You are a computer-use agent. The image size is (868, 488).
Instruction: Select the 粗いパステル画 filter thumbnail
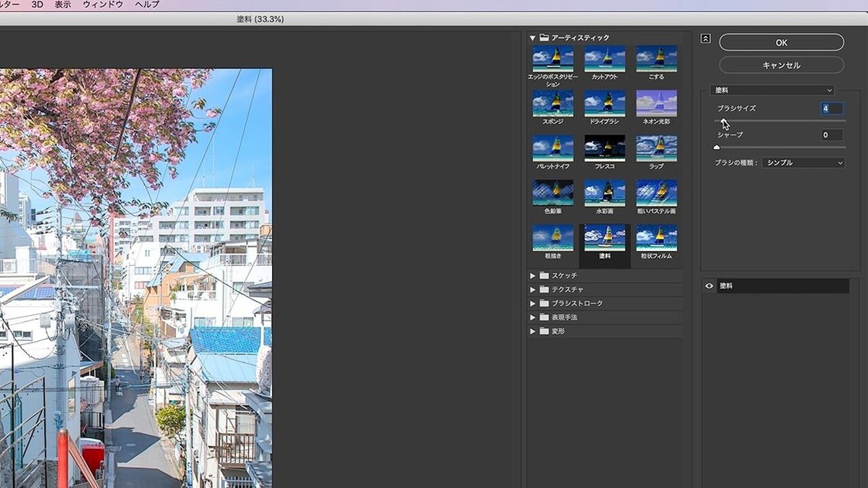(656, 193)
